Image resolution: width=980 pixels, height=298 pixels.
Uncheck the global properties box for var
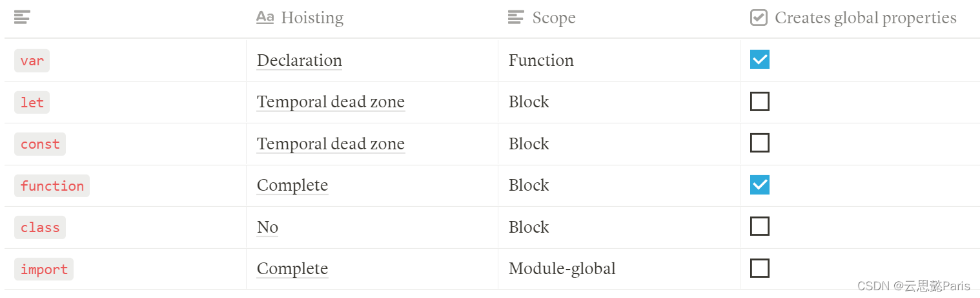[760, 59]
